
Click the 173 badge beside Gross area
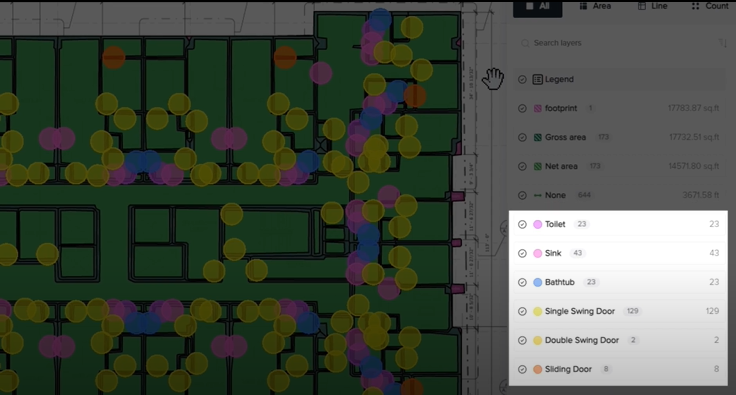pyautogui.click(x=603, y=137)
